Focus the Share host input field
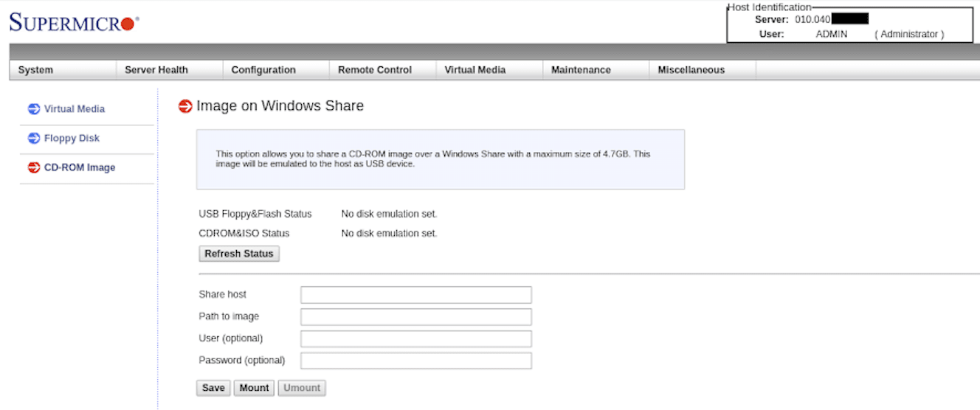Screen dimensions: 980x410 click(415, 295)
